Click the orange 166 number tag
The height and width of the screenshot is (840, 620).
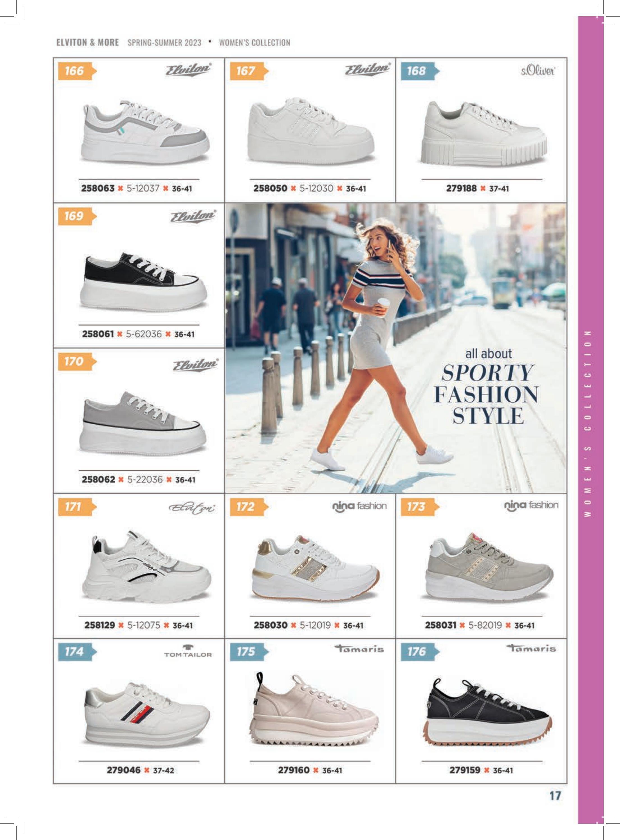pyautogui.click(x=77, y=71)
